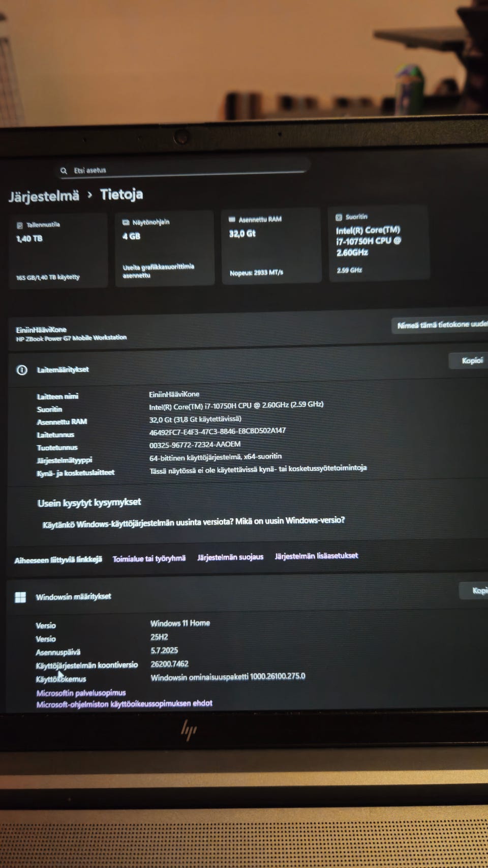The width and height of the screenshot is (488, 868).
Task: Open 'Järjestelmän lisäasetukset' link
Action: [x=316, y=556]
